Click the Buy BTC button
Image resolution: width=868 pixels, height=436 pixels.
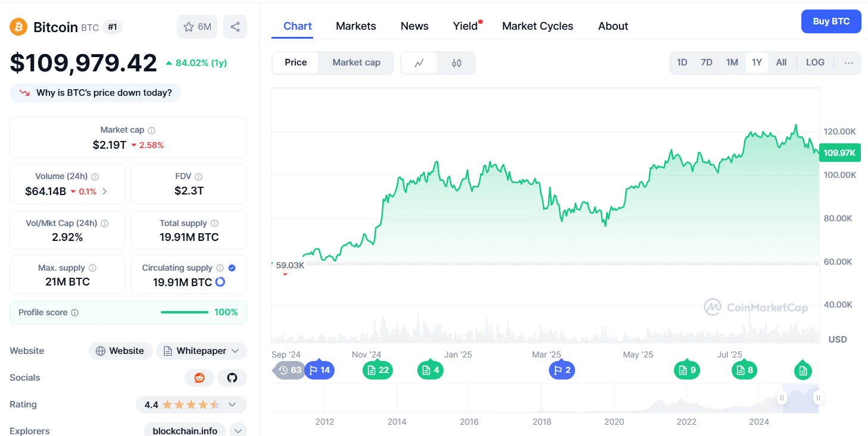pos(831,21)
